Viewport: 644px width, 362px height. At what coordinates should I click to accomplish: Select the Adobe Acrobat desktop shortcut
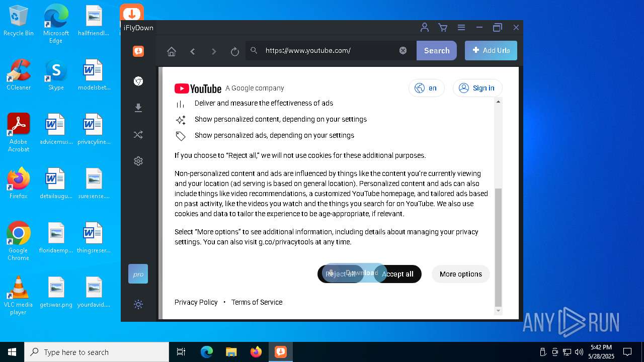click(19, 133)
